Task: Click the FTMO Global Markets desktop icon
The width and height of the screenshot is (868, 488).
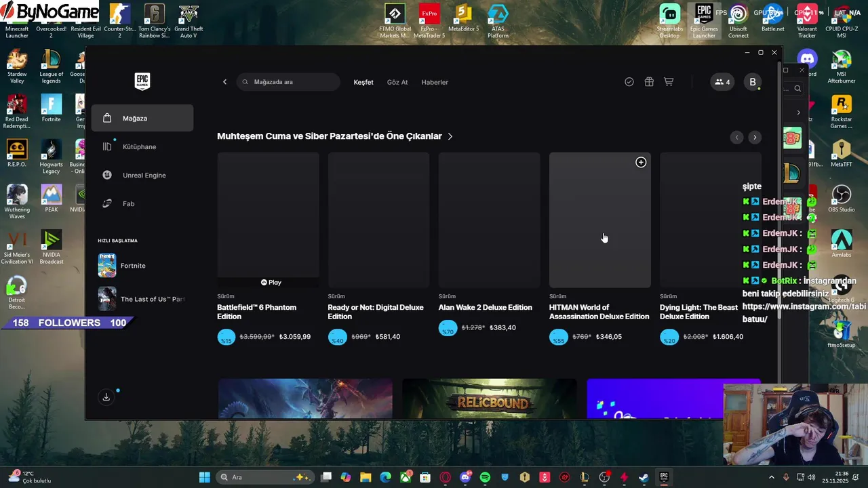Action: (395, 22)
